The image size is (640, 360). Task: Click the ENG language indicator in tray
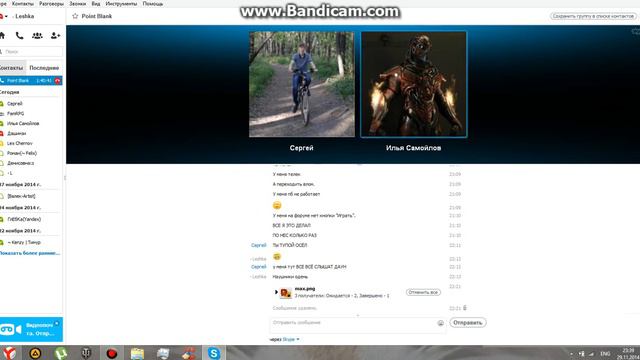click(x=605, y=353)
